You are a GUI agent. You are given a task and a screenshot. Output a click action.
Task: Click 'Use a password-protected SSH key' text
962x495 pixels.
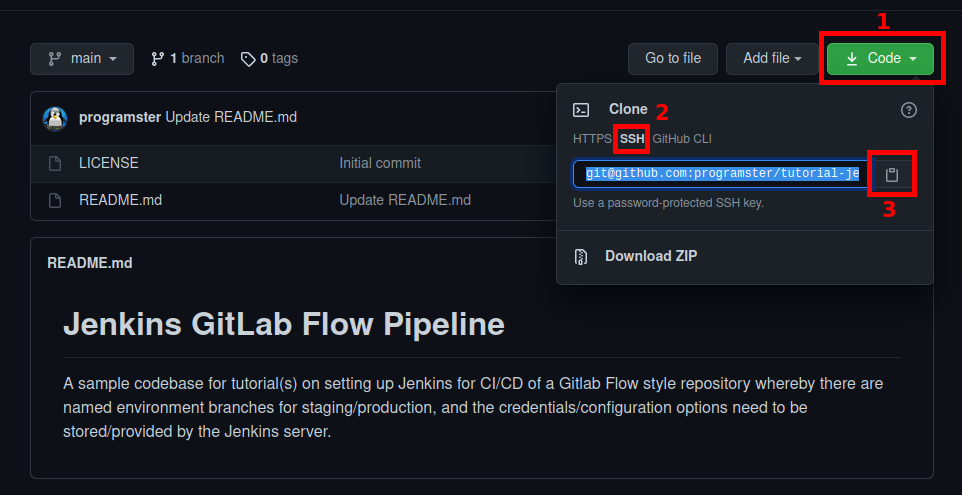point(668,203)
